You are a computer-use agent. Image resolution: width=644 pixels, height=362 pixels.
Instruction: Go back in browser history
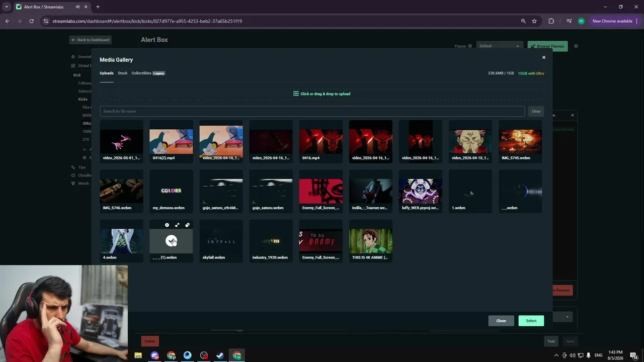tap(8, 21)
